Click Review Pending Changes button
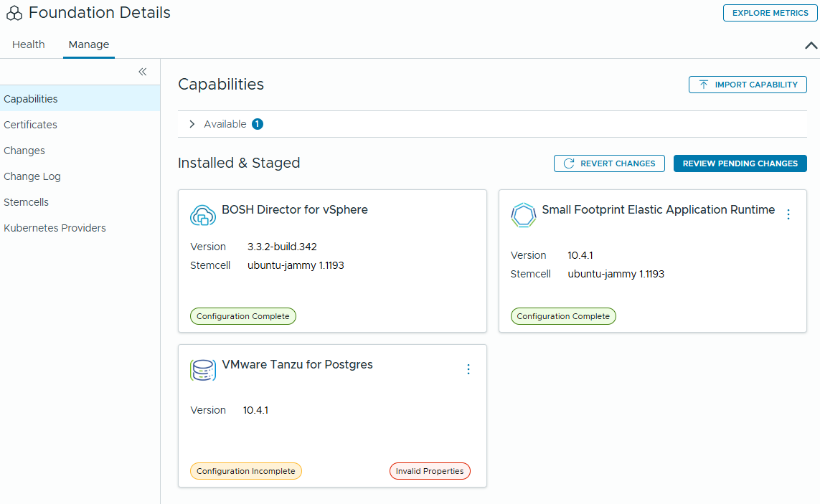 (x=740, y=163)
